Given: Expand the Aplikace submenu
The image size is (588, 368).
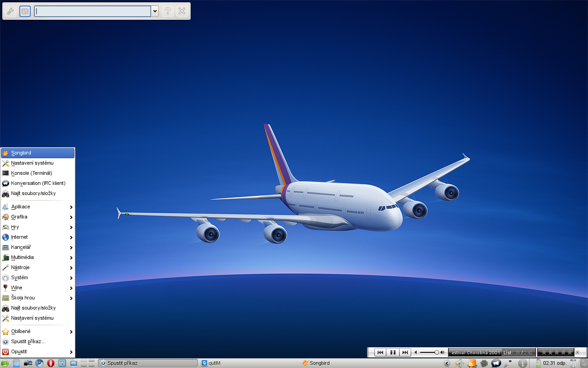Looking at the screenshot, I should (38, 207).
